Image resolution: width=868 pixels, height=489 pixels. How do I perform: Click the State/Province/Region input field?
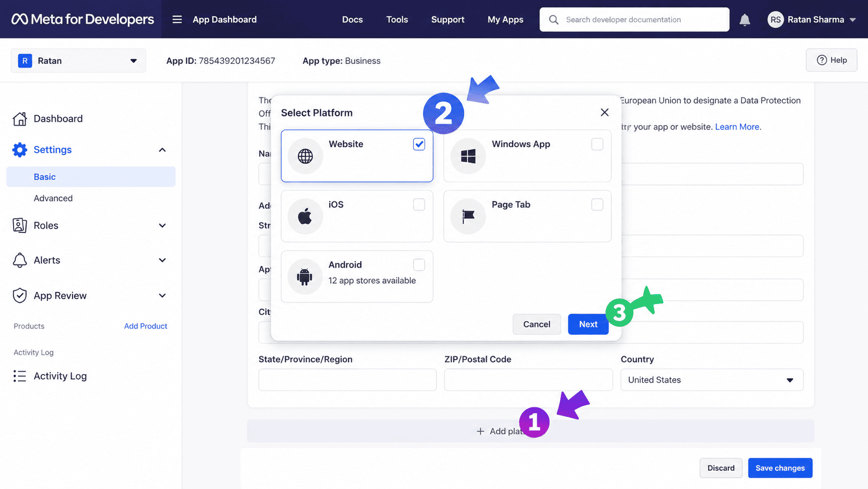347,380
